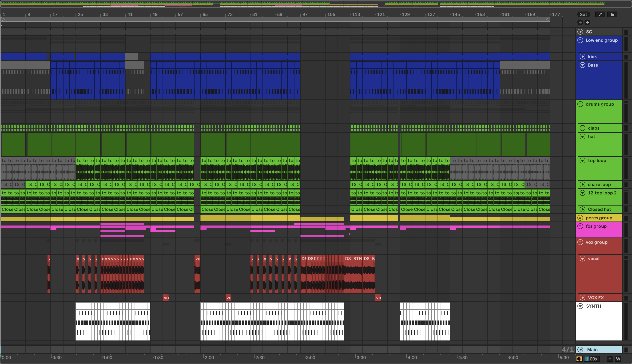Select the DS_BTH vocal clip

pyautogui.click(x=353, y=259)
